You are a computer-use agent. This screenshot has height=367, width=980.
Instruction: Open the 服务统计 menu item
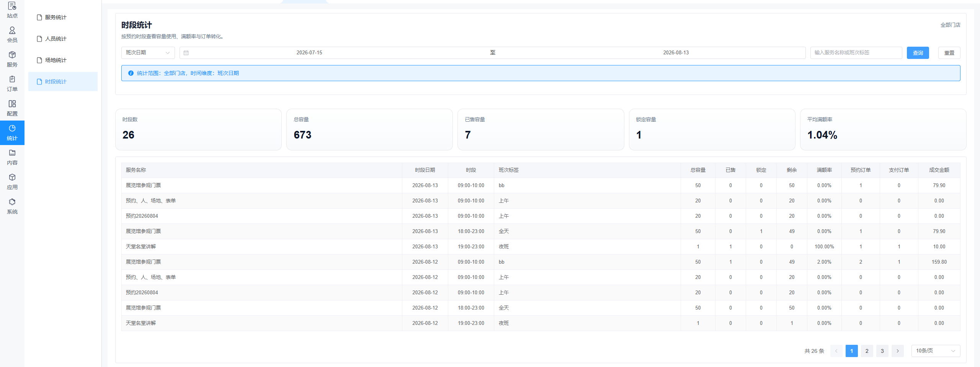coord(63,17)
